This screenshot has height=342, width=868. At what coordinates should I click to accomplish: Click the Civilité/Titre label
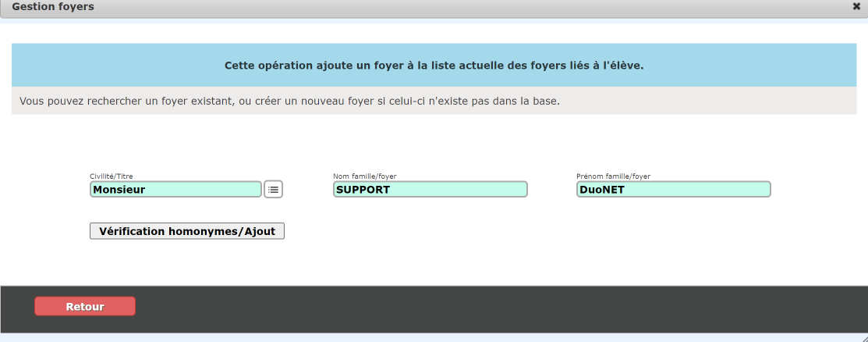tap(112, 176)
